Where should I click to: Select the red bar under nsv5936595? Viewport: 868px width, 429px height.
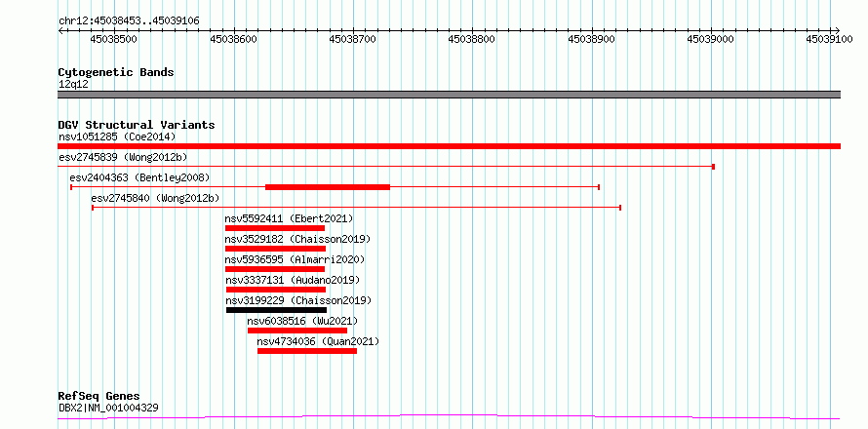pyautogui.click(x=275, y=269)
